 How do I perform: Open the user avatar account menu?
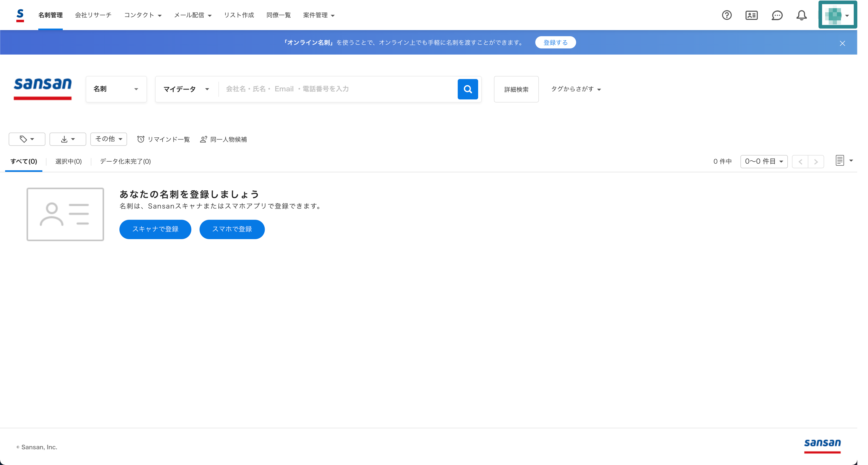838,15
